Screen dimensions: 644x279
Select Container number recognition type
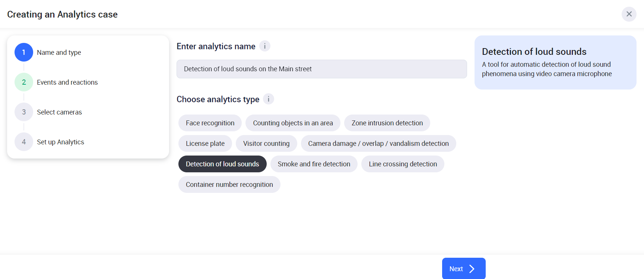229,185
